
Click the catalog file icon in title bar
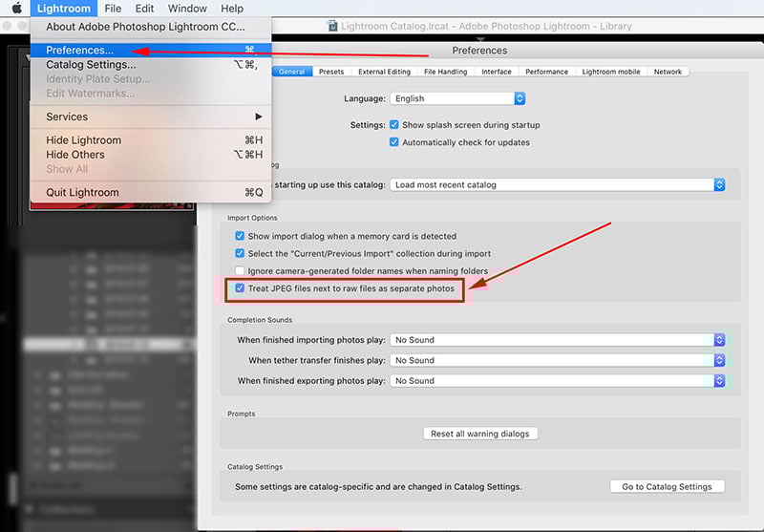(x=332, y=26)
